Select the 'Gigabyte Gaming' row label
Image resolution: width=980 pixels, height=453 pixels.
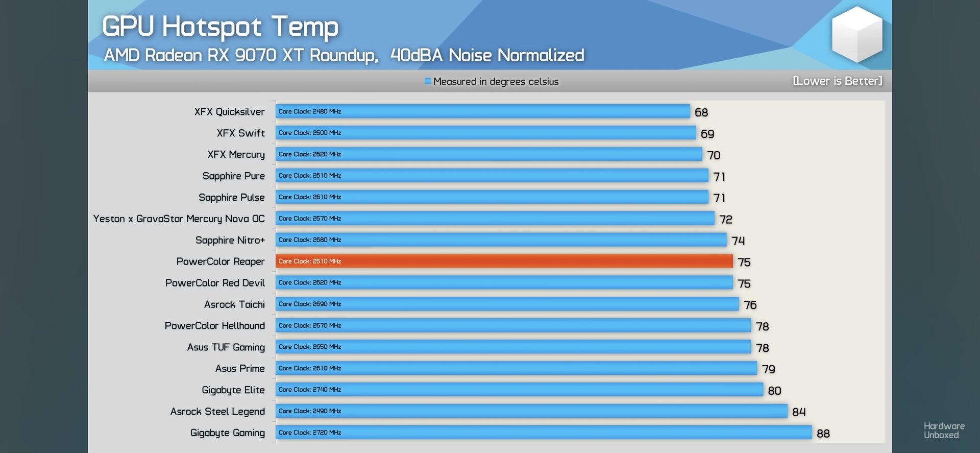(x=227, y=433)
